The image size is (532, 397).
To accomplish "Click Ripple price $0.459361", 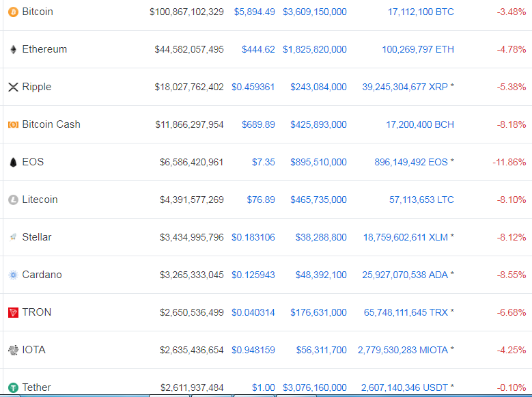I will click(253, 87).
